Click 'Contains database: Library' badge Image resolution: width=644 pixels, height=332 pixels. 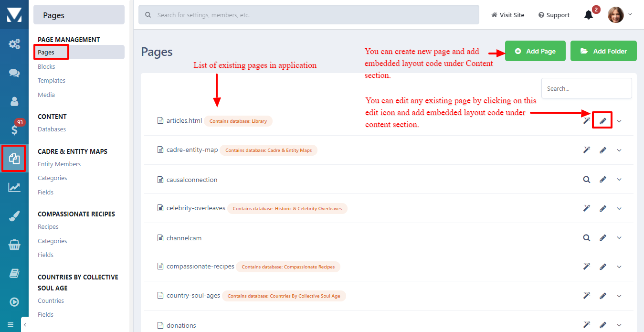click(238, 121)
